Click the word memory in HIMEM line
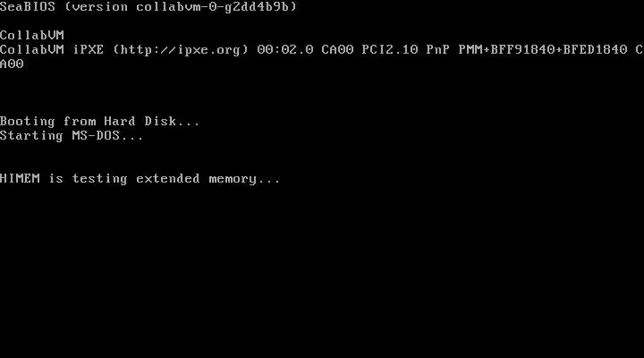 233,179
